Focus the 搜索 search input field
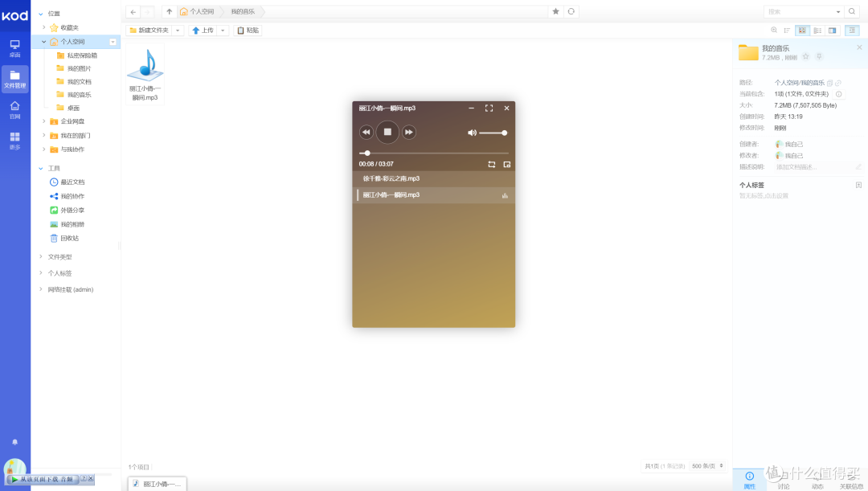 (799, 11)
